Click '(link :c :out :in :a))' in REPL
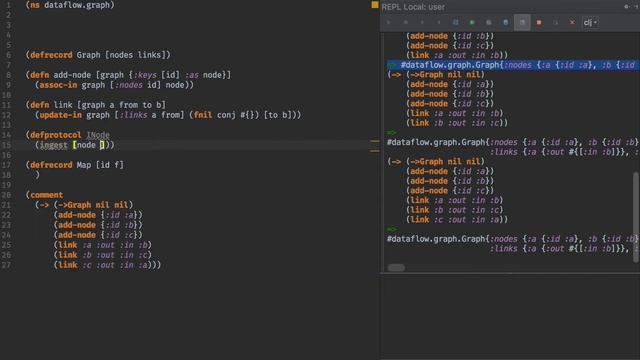This screenshot has width=640, height=360. (x=457, y=220)
